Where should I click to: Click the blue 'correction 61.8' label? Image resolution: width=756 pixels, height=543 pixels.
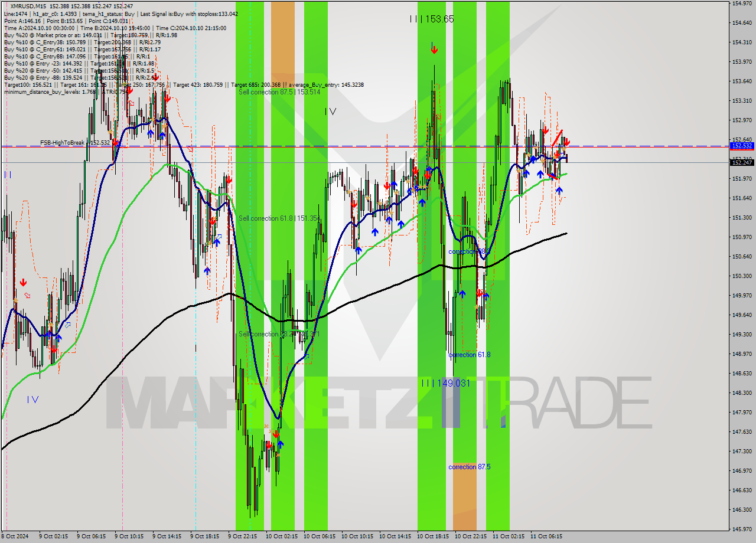(470, 355)
